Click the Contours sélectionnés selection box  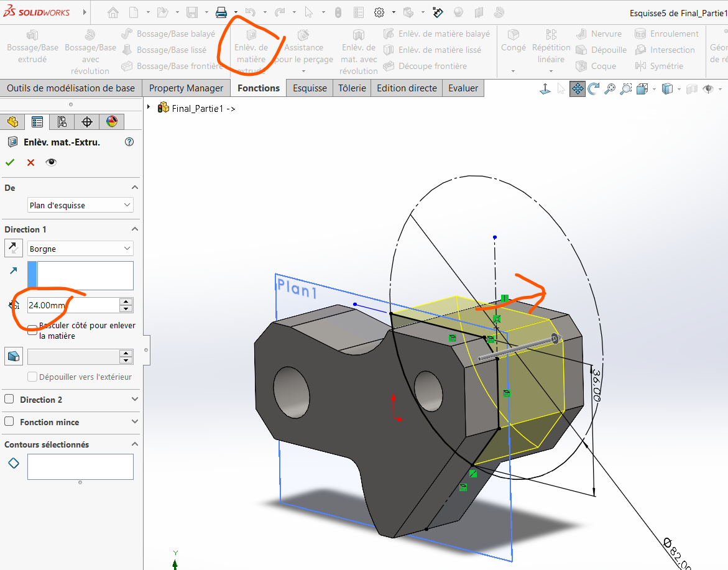point(80,466)
